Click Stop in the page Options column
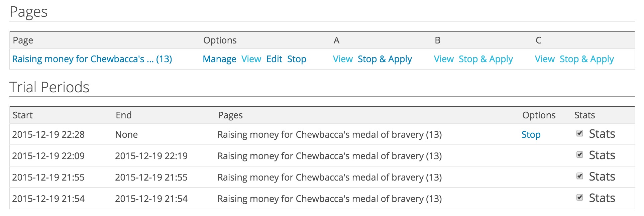This screenshot has height=216, width=644. click(x=297, y=59)
